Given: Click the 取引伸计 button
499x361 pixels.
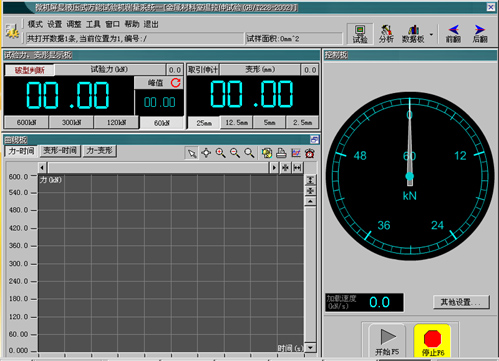Looking at the screenshot, I should 203,70.
